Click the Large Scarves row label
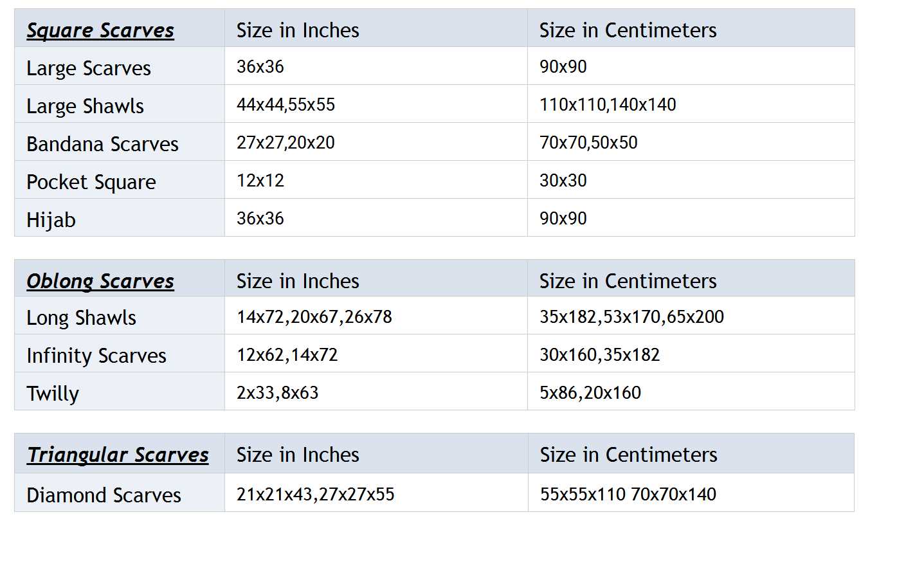 coord(89,68)
